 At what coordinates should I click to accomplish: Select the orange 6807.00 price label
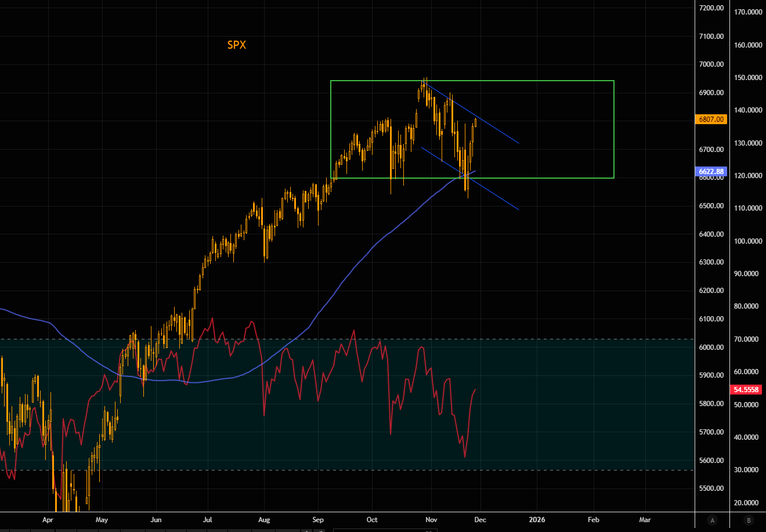pyautogui.click(x=711, y=119)
